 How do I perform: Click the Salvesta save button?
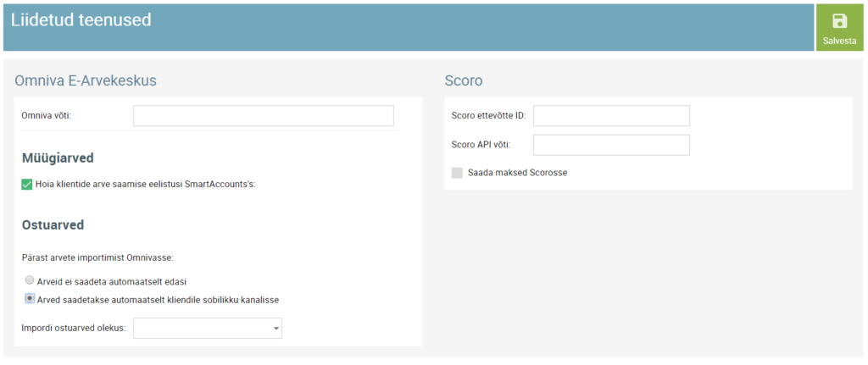839,28
